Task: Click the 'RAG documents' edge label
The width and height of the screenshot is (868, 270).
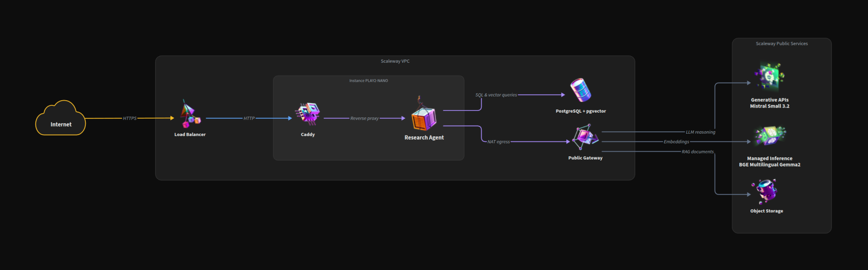Action: tap(697, 152)
